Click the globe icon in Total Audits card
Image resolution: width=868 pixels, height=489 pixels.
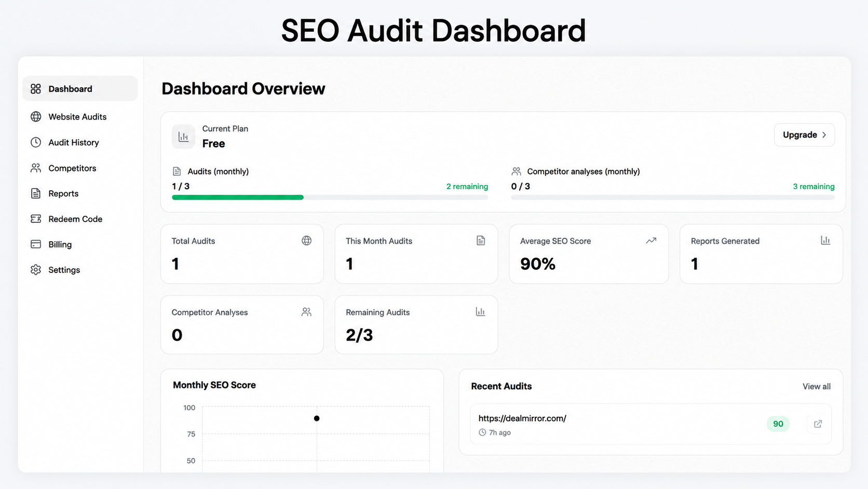coord(307,240)
